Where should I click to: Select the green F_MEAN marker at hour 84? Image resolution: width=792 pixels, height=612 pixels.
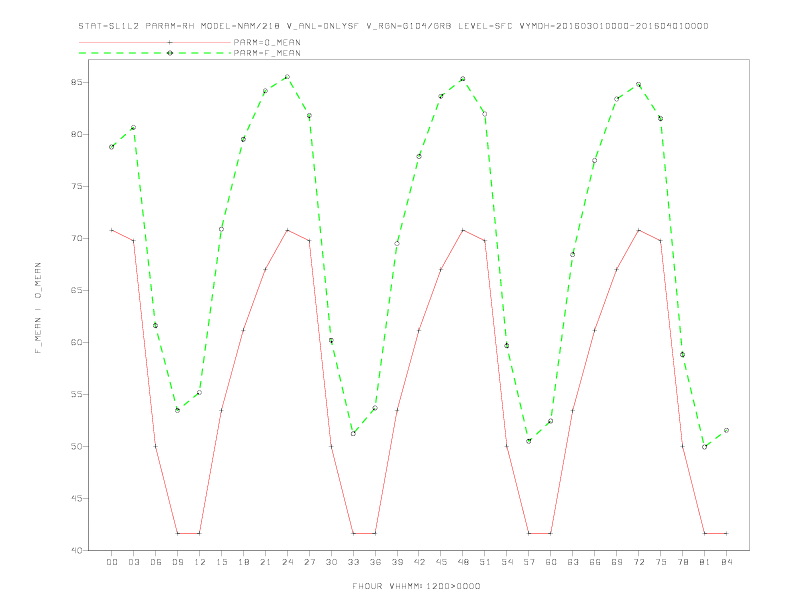726,430
